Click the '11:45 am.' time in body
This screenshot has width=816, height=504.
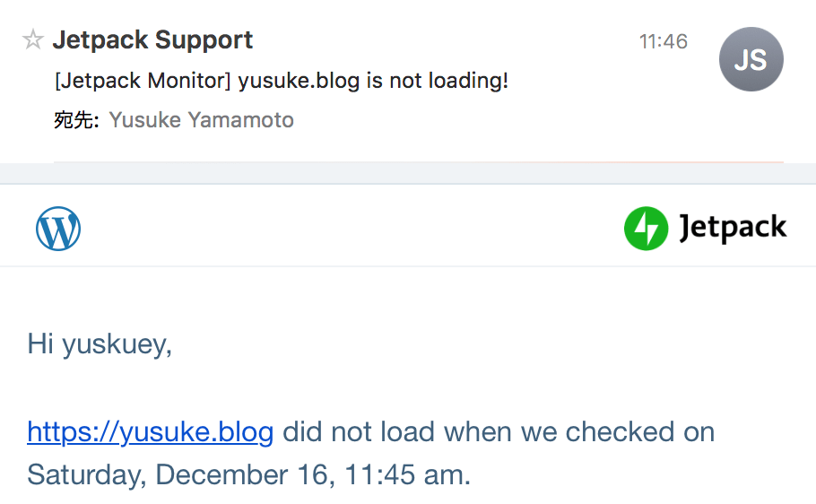coord(407,474)
